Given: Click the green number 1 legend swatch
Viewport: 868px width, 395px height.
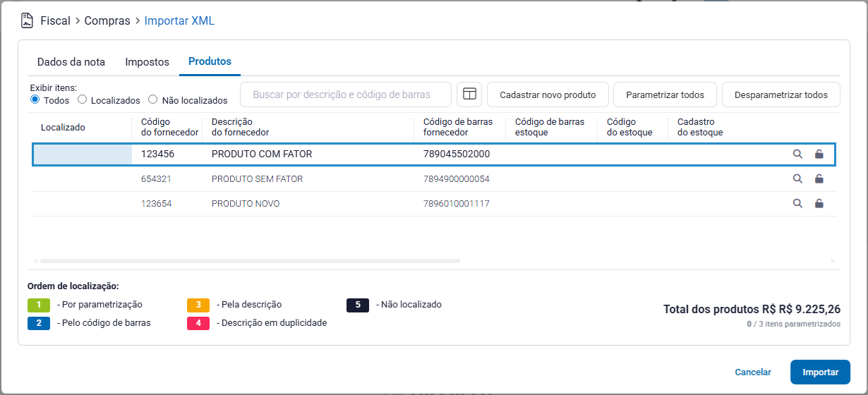Looking at the screenshot, I should 39,305.
